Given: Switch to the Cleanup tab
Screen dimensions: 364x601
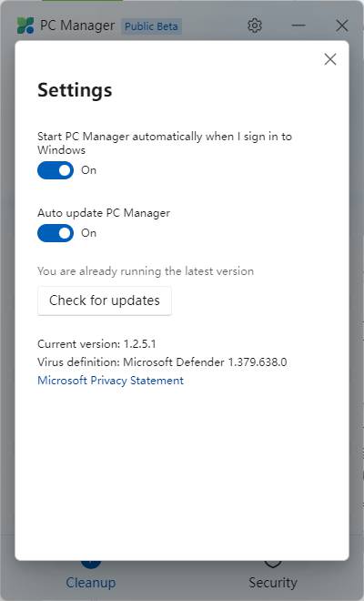Looking at the screenshot, I should pos(91,583).
